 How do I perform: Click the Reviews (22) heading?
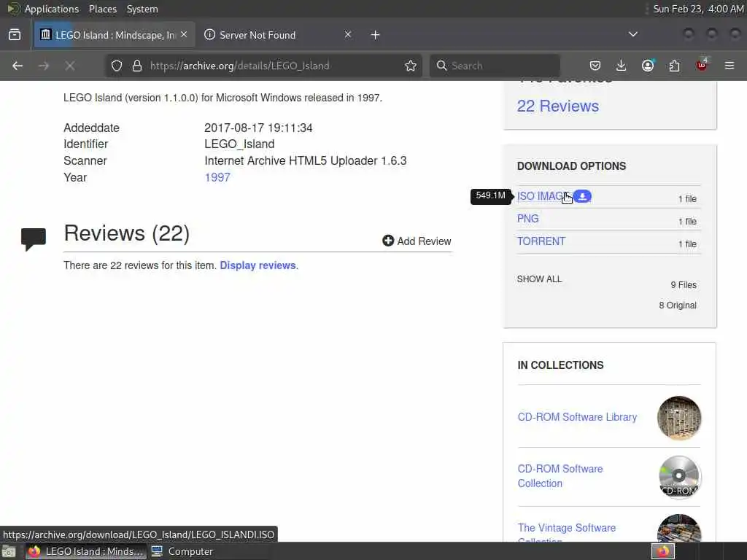pos(127,233)
